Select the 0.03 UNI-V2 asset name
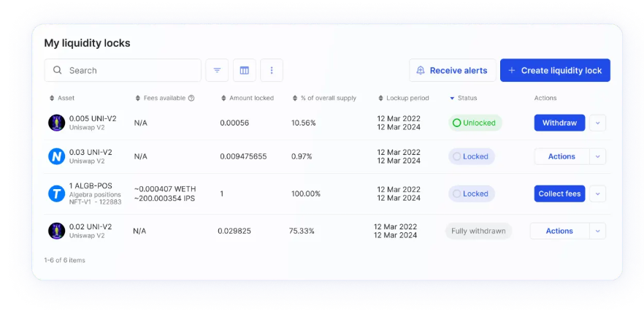The width and height of the screenshot is (644, 314). click(x=91, y=153)
